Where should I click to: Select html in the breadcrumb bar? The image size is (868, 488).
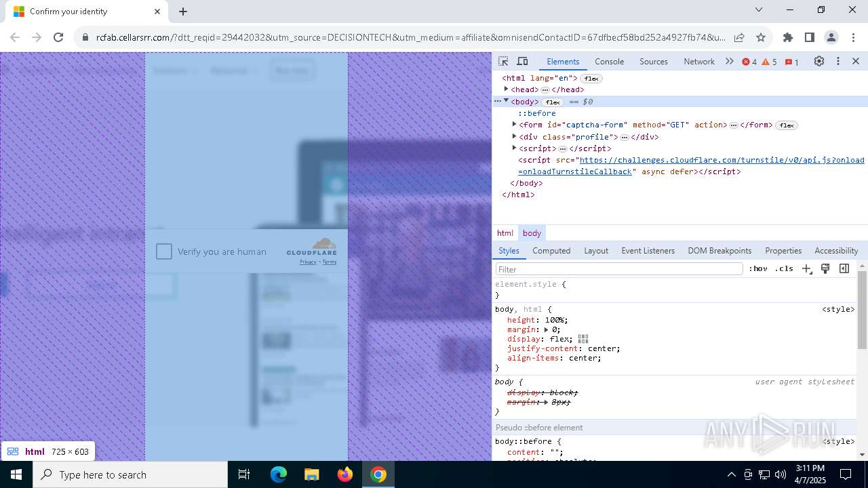coord(505,233)
